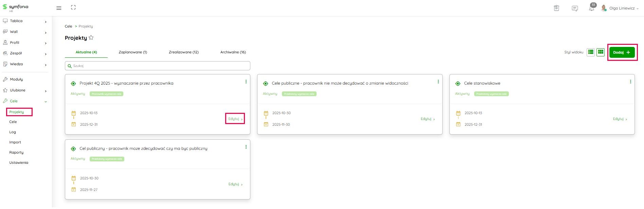This screenshot has width=644, height=209.
Task: Open three-dot menu on Projekt 4Q 2025 card
Action: [x=246, y=82]
